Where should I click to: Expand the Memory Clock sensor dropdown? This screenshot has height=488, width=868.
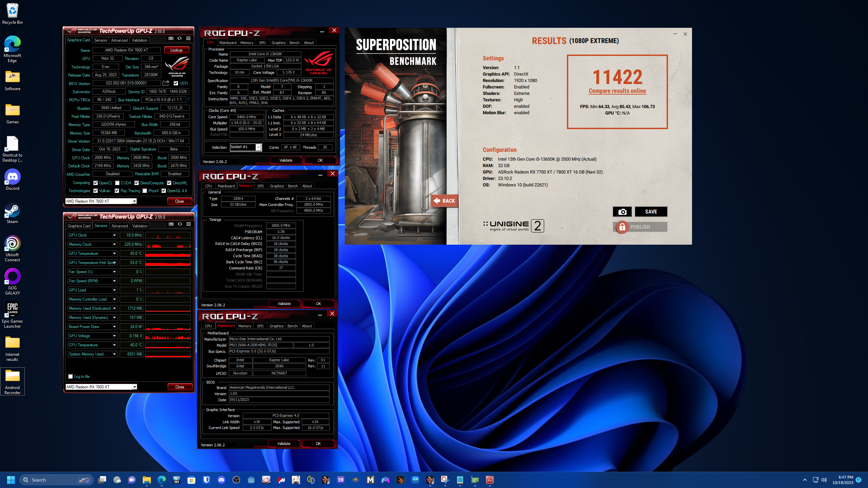pos(114,244)
